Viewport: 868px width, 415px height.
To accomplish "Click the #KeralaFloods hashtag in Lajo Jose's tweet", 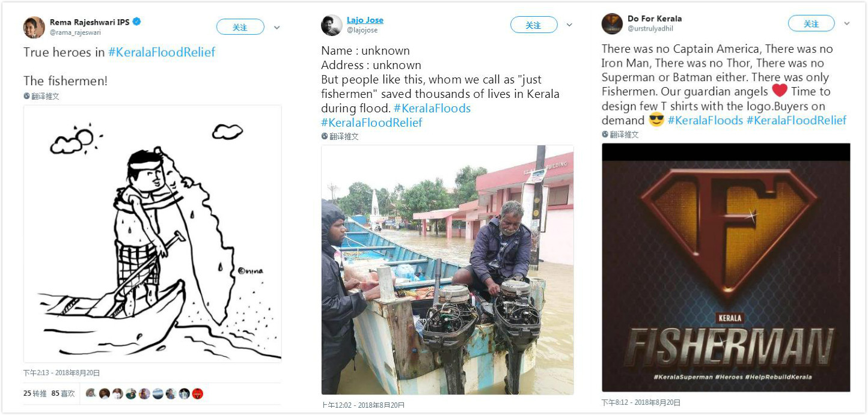I will (432, 108).
